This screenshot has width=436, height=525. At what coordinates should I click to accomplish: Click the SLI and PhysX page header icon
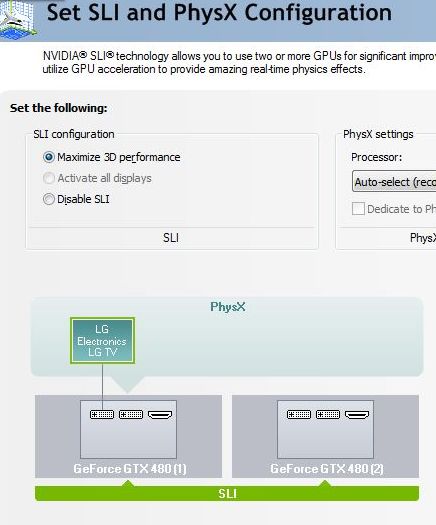click(x=18, y=19)
